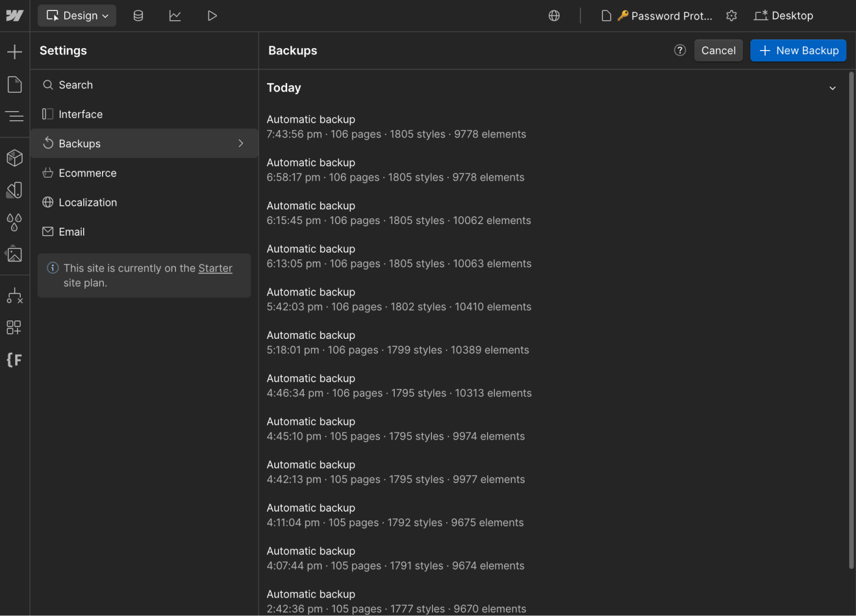Open the Design mode dropdown
Screen dimensions: 856x616
click(x=77, y=15)
